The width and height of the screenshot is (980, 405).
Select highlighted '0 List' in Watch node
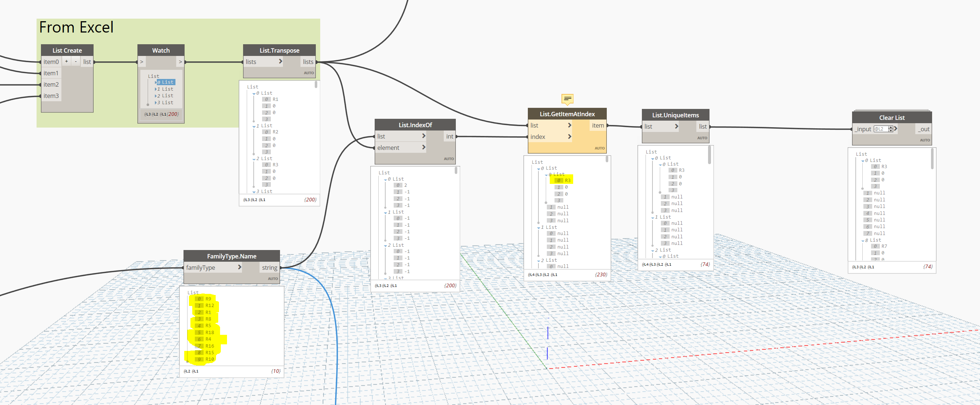pyautogui.click(x=166, y=82)
